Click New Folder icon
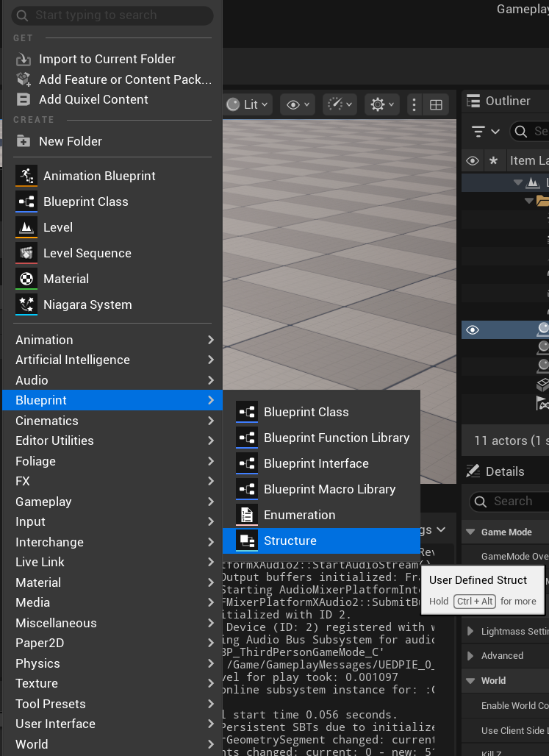 (23, 141)
